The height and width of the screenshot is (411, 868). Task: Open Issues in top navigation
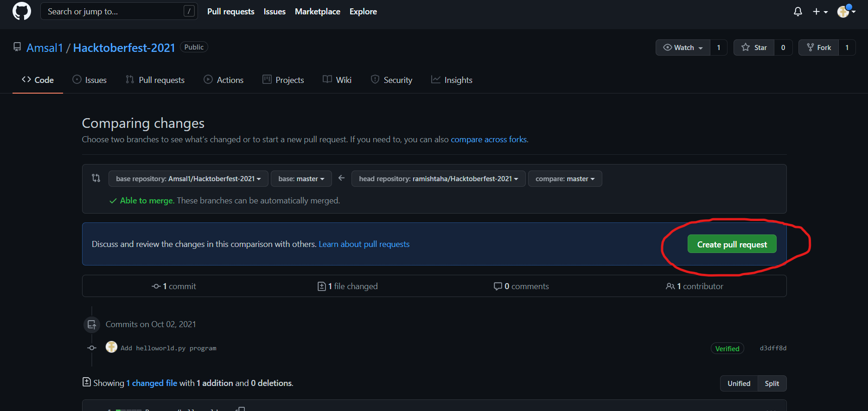274,12
